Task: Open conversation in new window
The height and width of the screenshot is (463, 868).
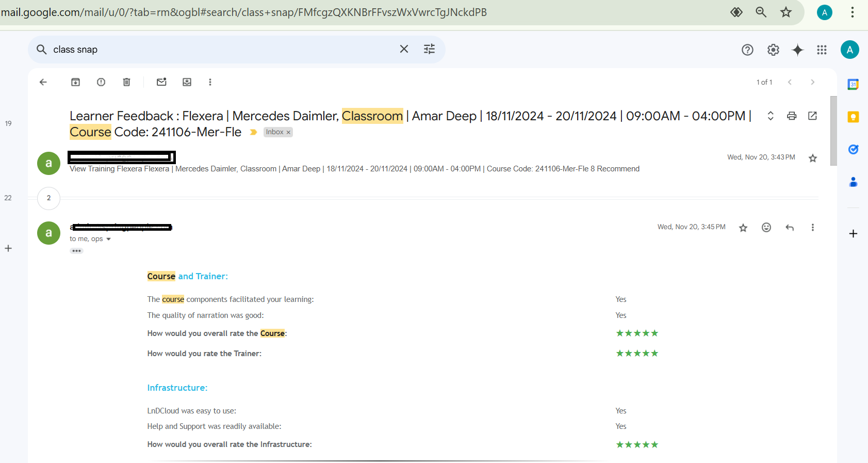Action: [x=812, y=116]
